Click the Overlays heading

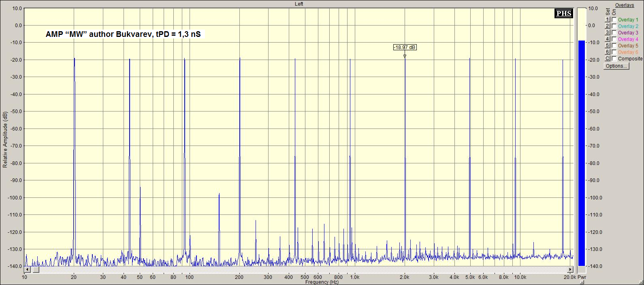click(625, 5)
